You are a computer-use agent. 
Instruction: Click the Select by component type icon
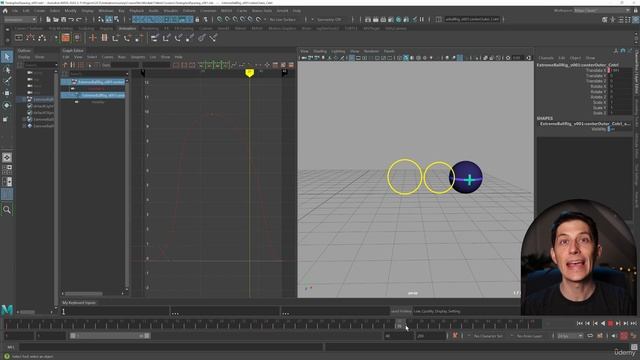coord(117,19)
